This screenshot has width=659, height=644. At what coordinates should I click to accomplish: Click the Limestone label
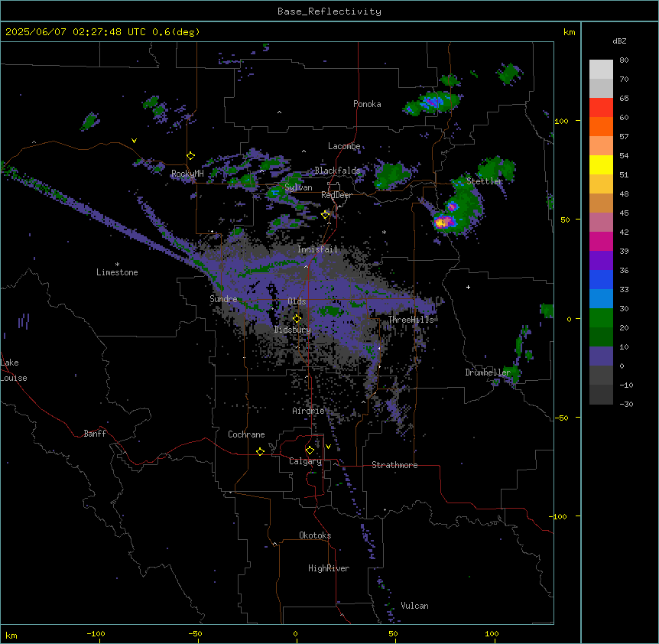117,272
